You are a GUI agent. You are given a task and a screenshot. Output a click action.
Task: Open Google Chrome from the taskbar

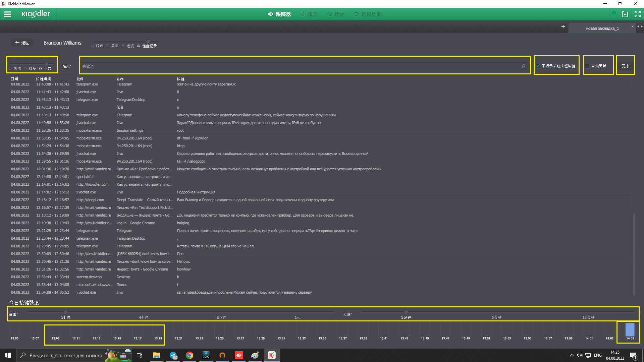tap(190, 355)
